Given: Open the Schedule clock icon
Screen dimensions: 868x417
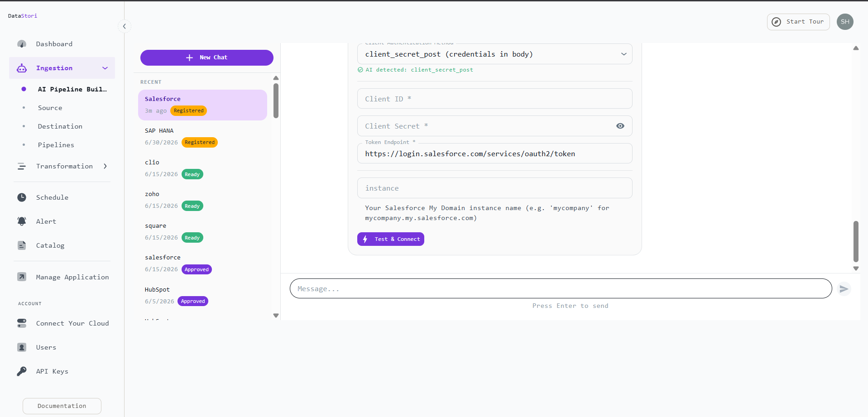Looking at the screenshot, I should pos(22,197).
